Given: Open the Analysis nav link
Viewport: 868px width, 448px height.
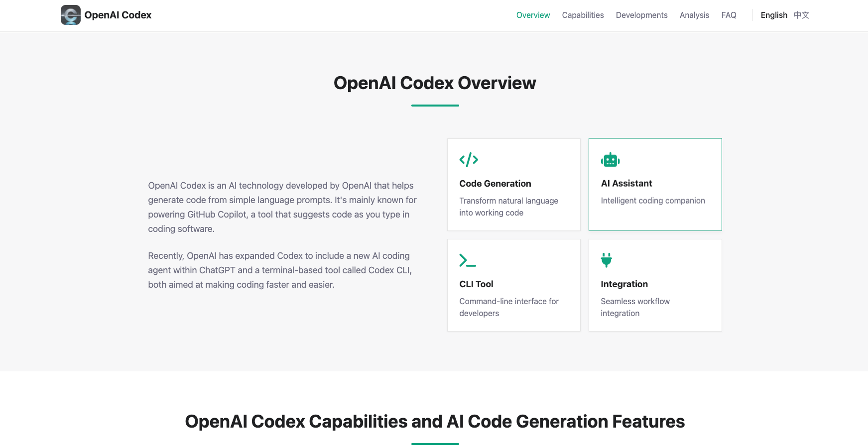Looking at the screenshot, I should coord(694,15).
